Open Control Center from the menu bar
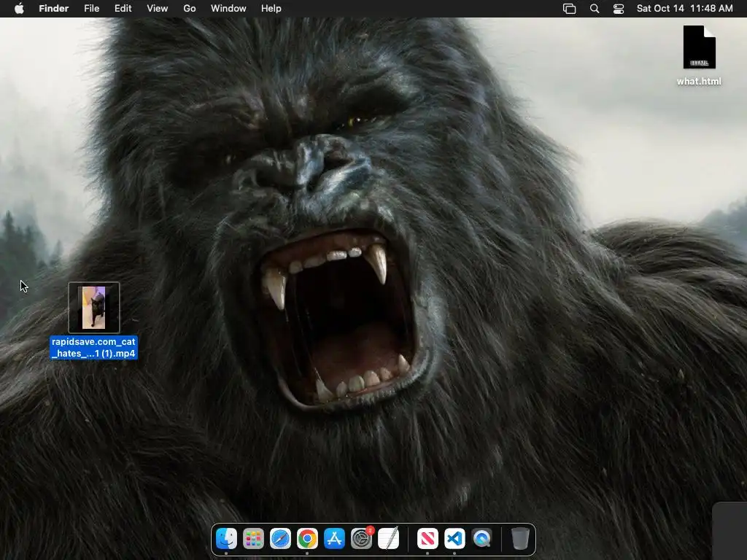Screen dimensions: 747x560 pos(619,9)
